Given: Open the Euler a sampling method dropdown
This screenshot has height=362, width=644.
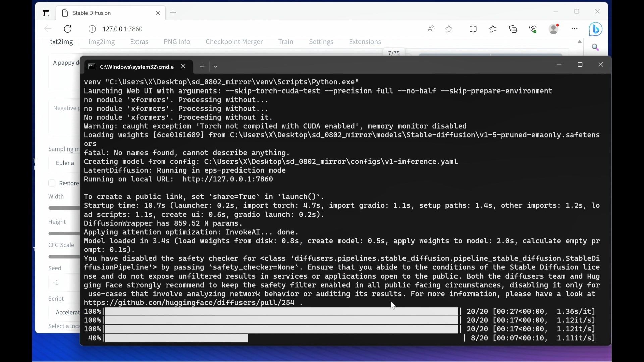Looking at the screenshot, I should (64, 163).
